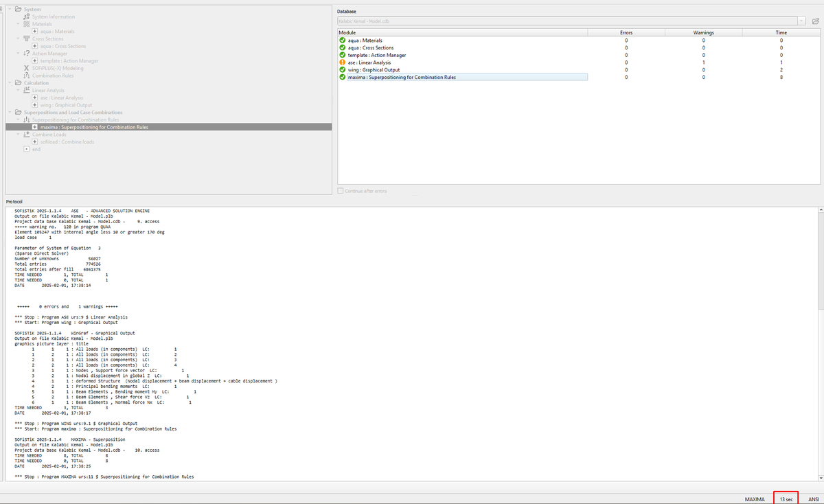Click the Linear Analysis LC icon

[27, 90]
